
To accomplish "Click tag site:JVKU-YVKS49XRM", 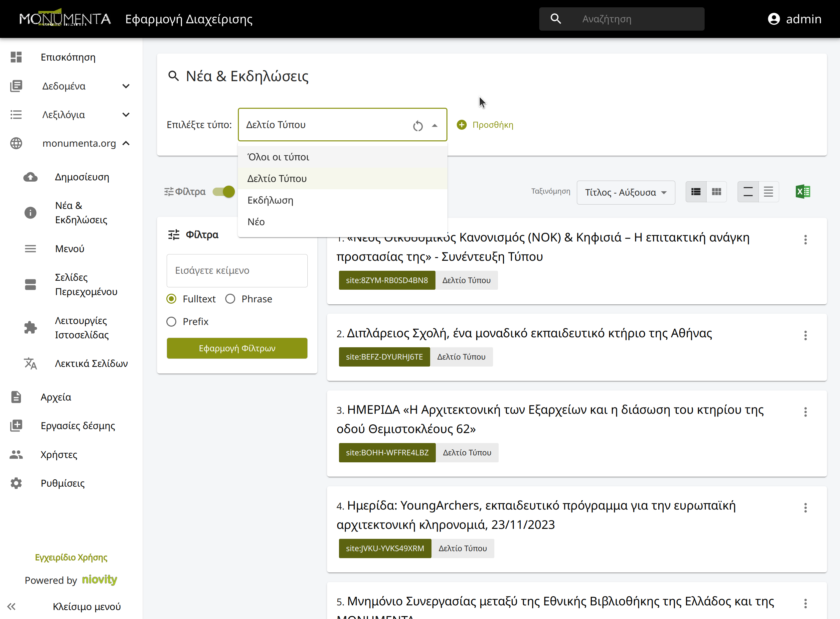I will [x=385, y=548].
